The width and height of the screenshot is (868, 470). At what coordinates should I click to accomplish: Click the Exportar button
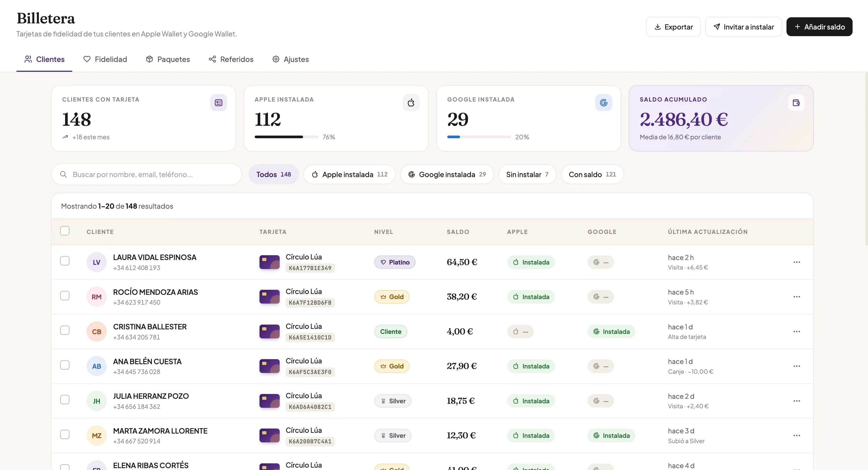673,27
